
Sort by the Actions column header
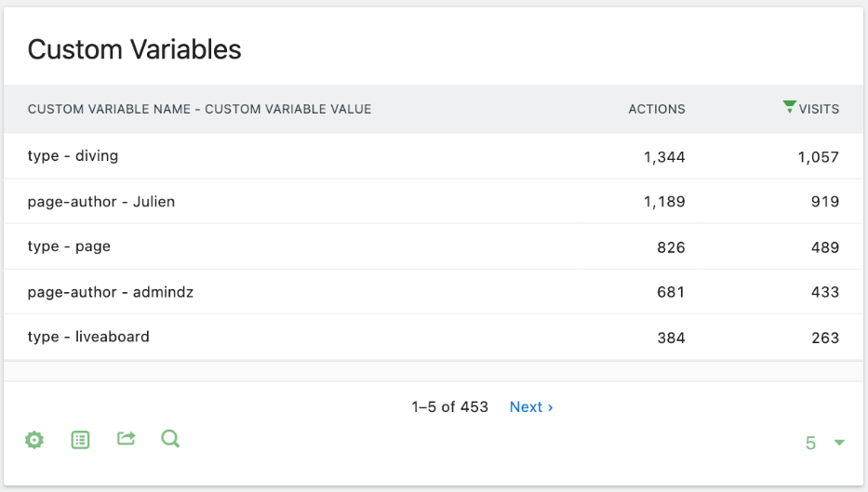coord(656,109)
